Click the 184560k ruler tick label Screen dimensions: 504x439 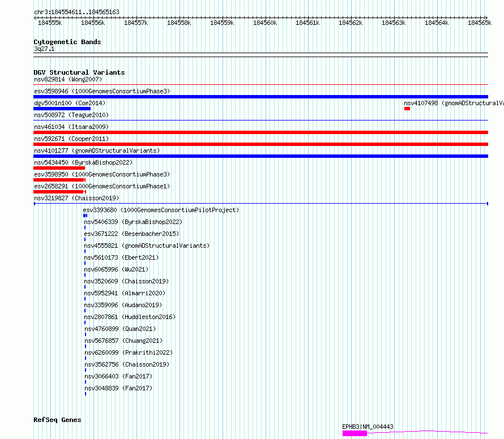pos(265,23)
